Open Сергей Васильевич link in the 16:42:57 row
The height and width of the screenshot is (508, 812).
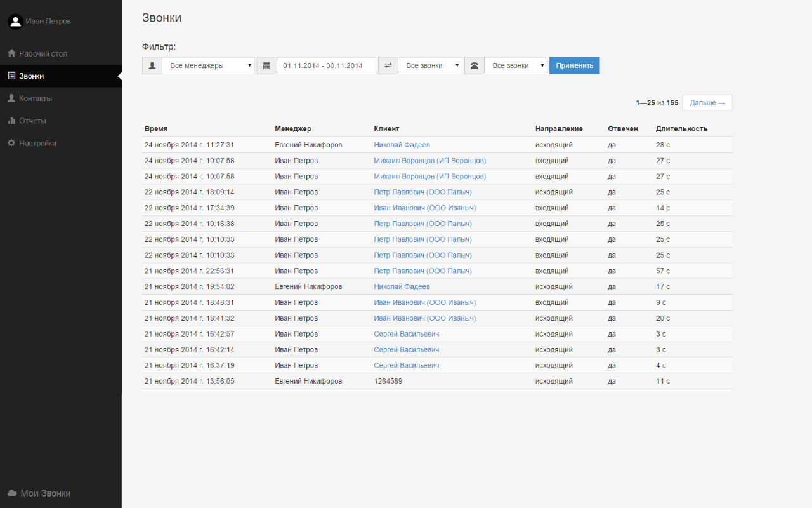tap(406, 334)
